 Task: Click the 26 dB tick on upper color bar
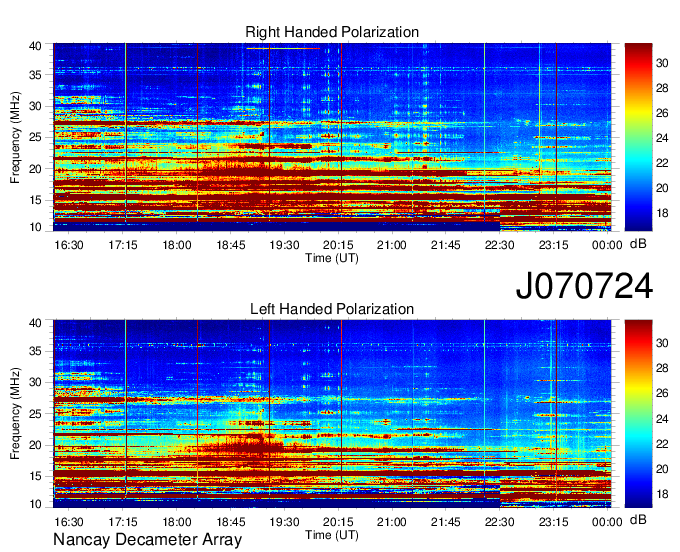point(662,113)
